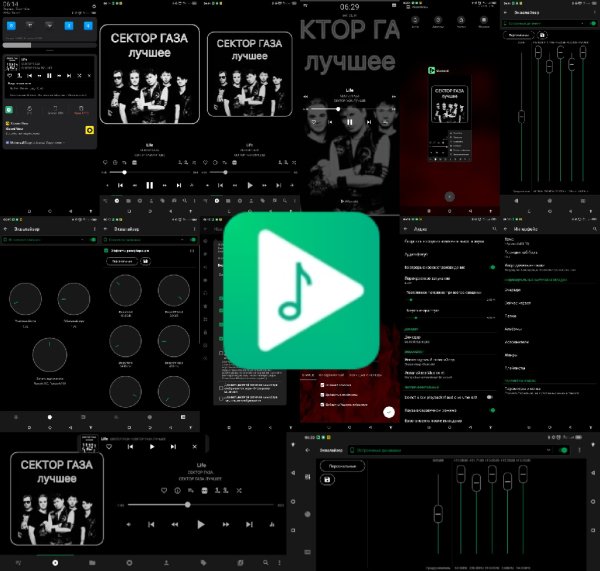This screenshot has height=571, width=600.
Task: Open search in the audio settings screen
Action: [x=494, y=229]
